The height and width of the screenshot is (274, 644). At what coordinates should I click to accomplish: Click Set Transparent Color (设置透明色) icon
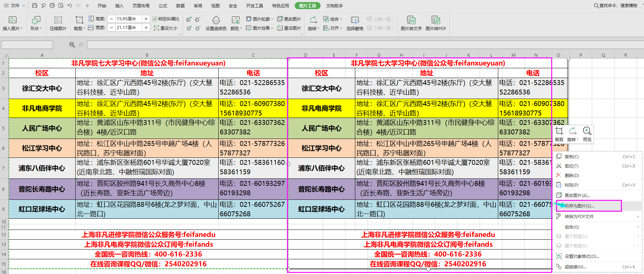(x=216, y=20)
